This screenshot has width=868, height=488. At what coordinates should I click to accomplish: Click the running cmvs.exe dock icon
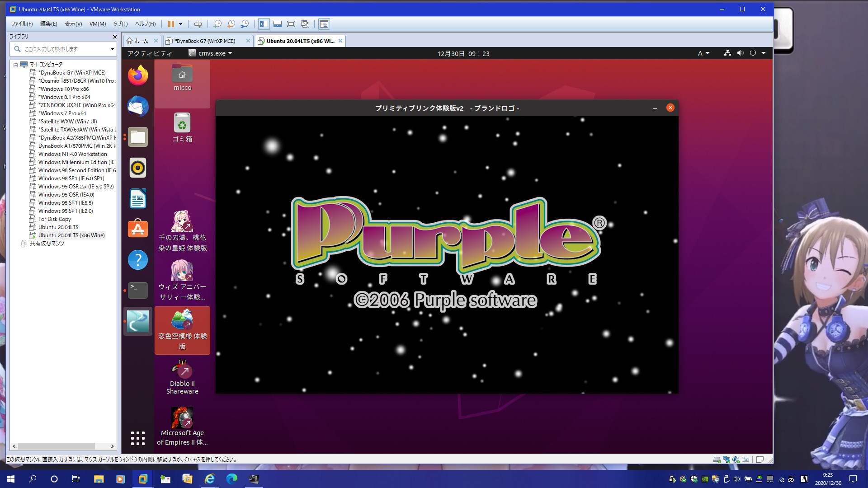tap(138, 321)
